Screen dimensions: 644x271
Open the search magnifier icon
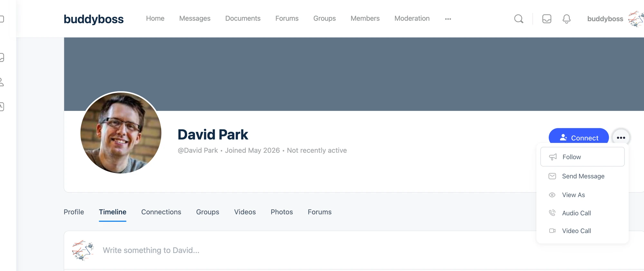(x=518, y=19)
